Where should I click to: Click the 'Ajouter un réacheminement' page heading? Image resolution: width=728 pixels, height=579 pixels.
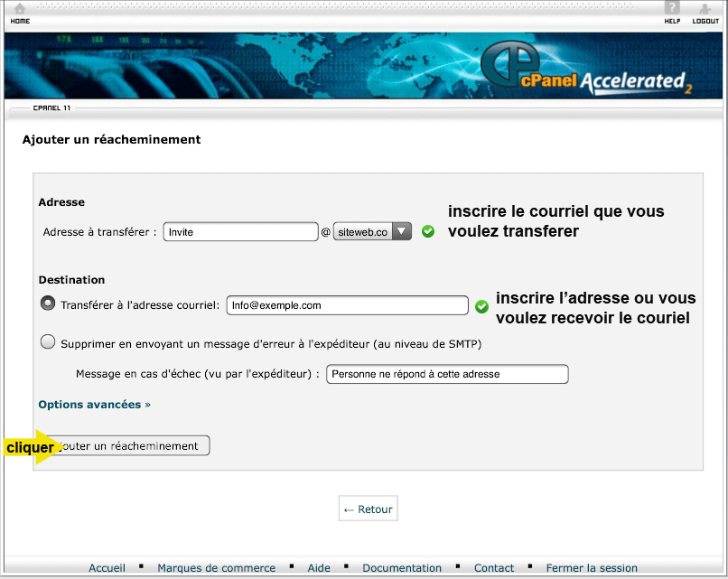[111, 139]
